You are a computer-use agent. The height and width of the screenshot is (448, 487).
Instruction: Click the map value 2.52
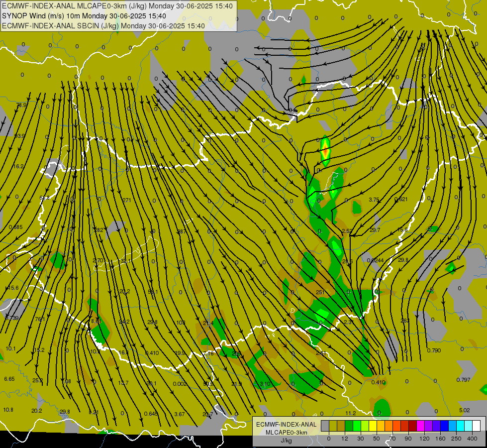pyautogui.click(x=347, y=230)
